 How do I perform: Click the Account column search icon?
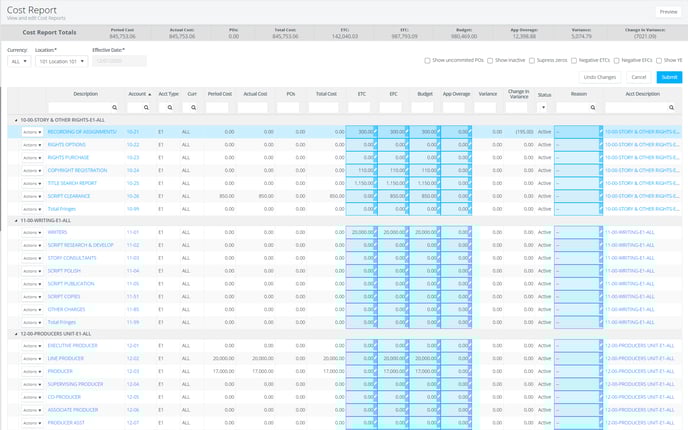click(146, 108)
